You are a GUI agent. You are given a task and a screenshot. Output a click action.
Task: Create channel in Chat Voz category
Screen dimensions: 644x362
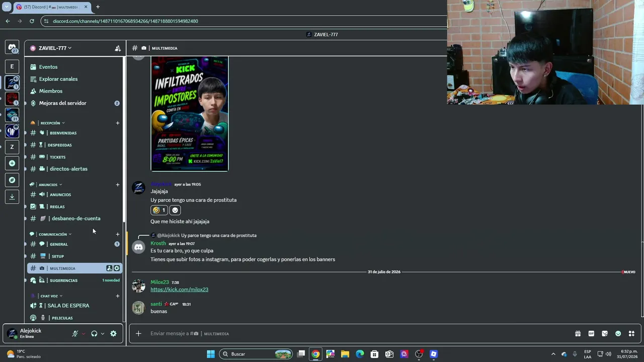(x=118, y=296)
